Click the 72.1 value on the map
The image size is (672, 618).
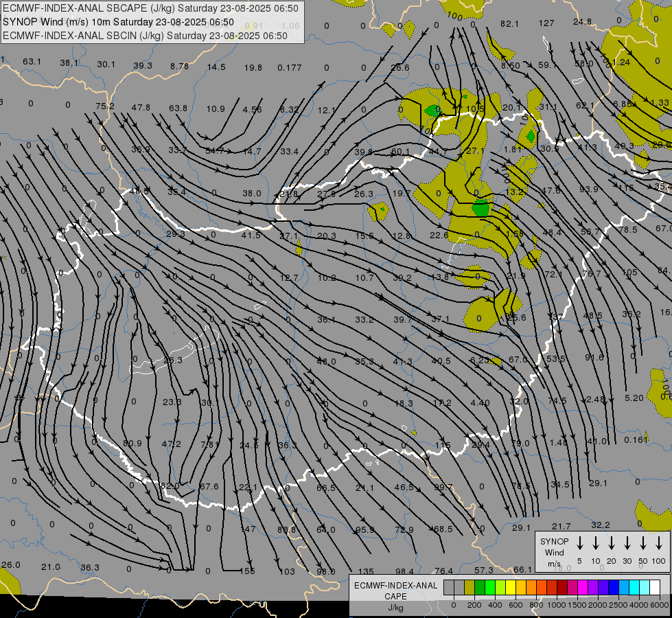point(553,274)
